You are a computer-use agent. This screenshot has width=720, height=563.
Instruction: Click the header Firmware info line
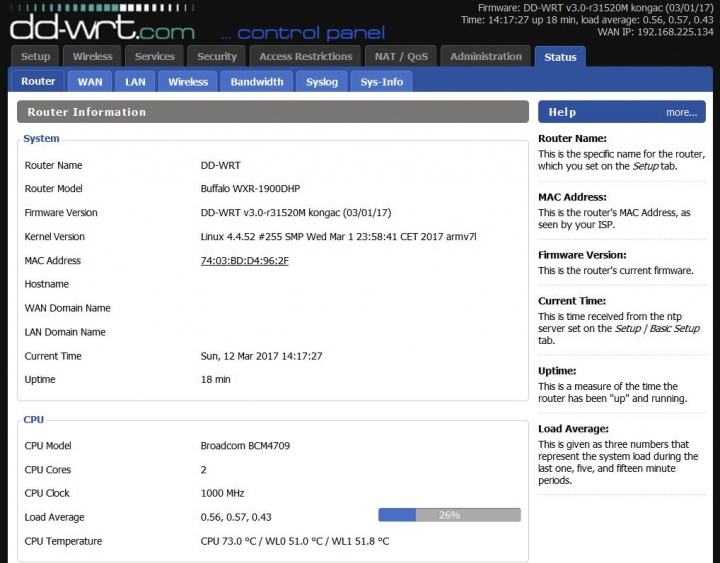tap(596, 8)
